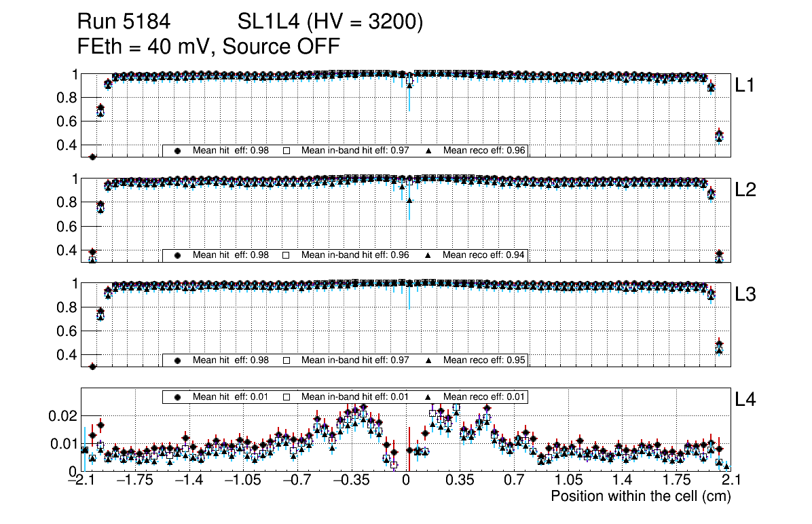Image resolution: width=812 pixels, height=524 pixels.
Task: Select the 'FEth = 40 mV, Source OFF' subtitle
Action: pyautogui.click(x=208, y=46)
